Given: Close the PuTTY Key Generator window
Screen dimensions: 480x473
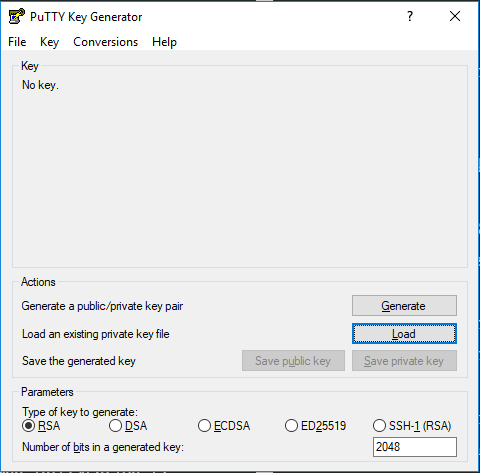Looking at the screenshot, I should [x=455, y=16].
